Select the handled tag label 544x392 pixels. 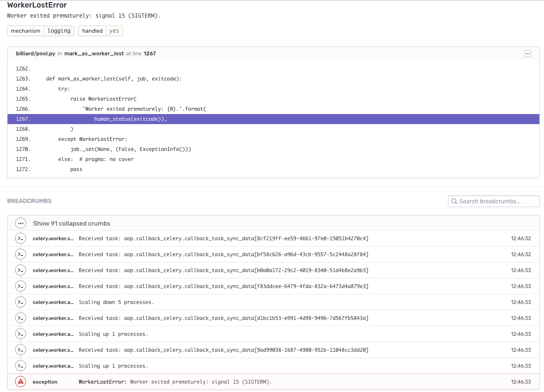(92, 31)
